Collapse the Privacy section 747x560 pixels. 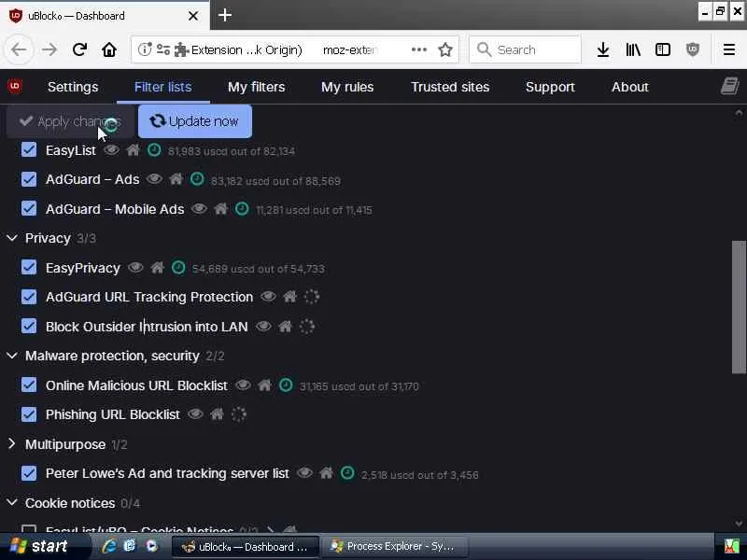pyautogui.click(x=12, y=238)
